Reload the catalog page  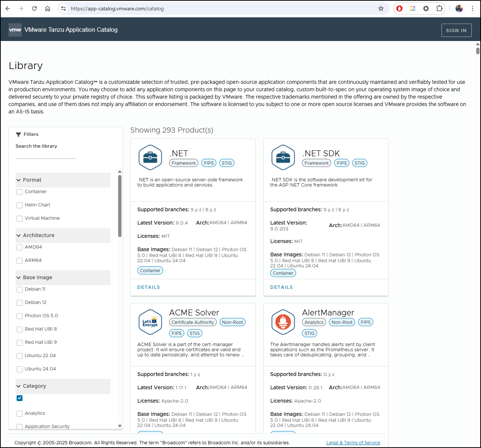coord(34,8)
